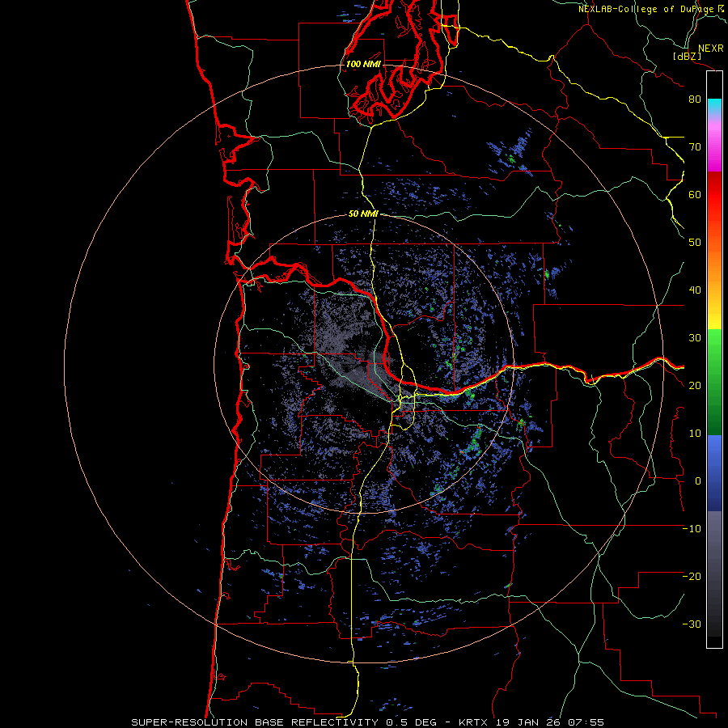Click the 60 dBZ scale label
Screen dimensions: 728x728
pyautogui.click(x=695, y=194)
